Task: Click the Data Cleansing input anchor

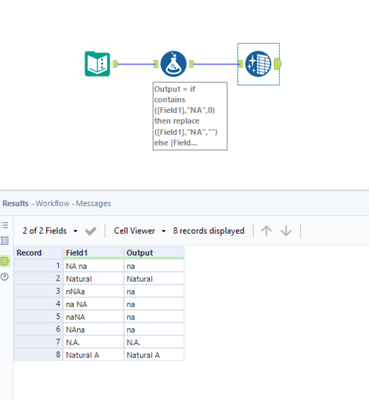Action: [241, 64]
